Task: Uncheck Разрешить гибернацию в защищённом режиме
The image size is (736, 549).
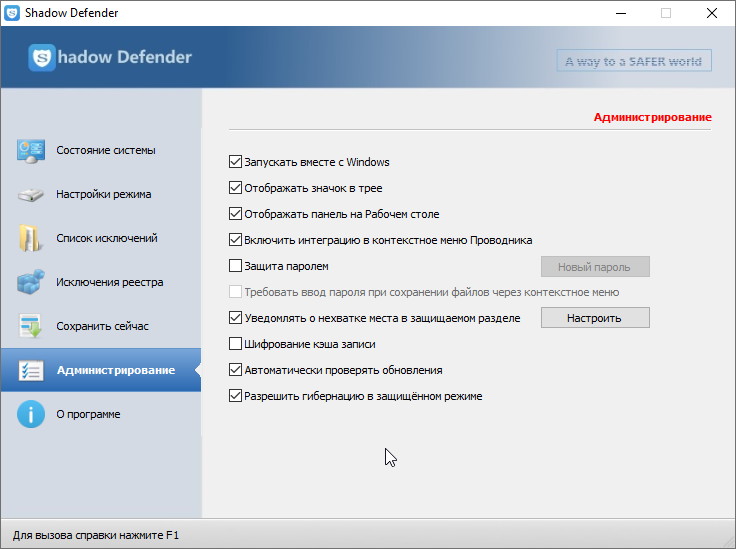Action: pyautogui.click(x=235, y=396)
